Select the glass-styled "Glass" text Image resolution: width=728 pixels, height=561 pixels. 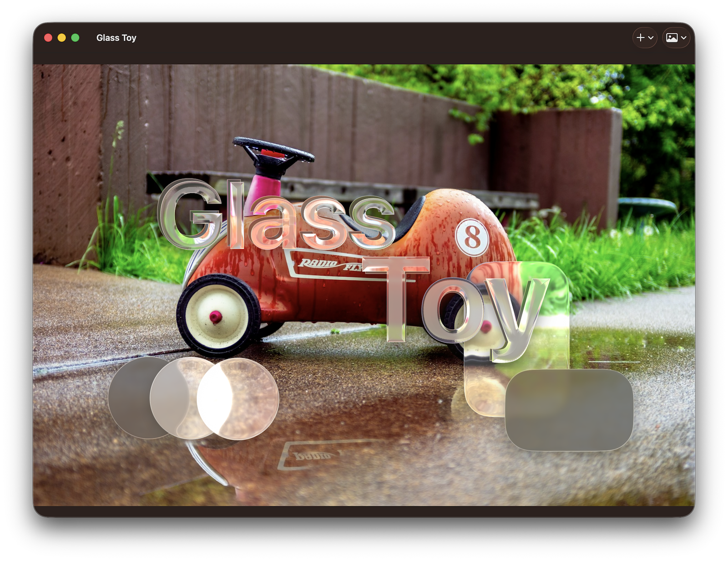click(x=275, y=216)
